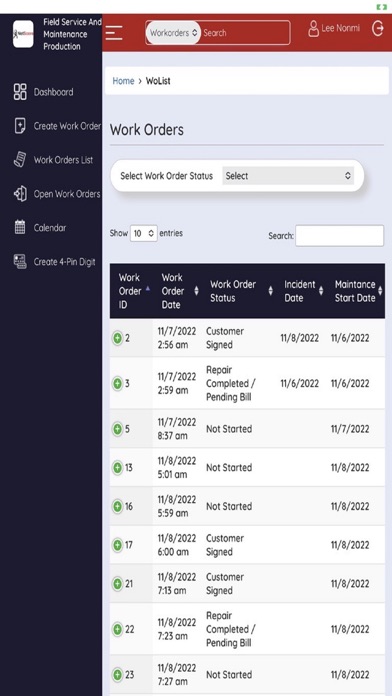The height and width of the screenshot is (696, 392).
Task: Sort table by Work Order Status column
Action: point(241,291)
